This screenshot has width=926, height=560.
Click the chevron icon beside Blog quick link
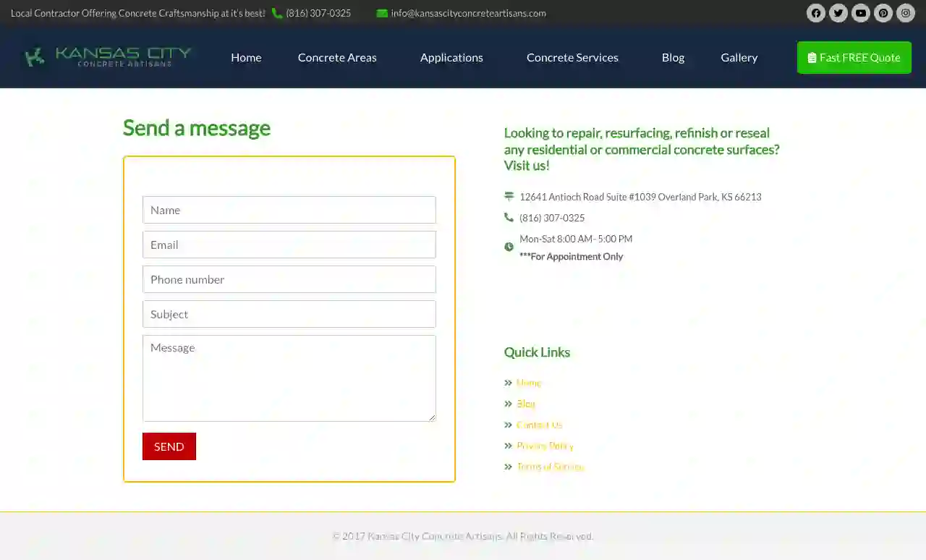[509, 404]
